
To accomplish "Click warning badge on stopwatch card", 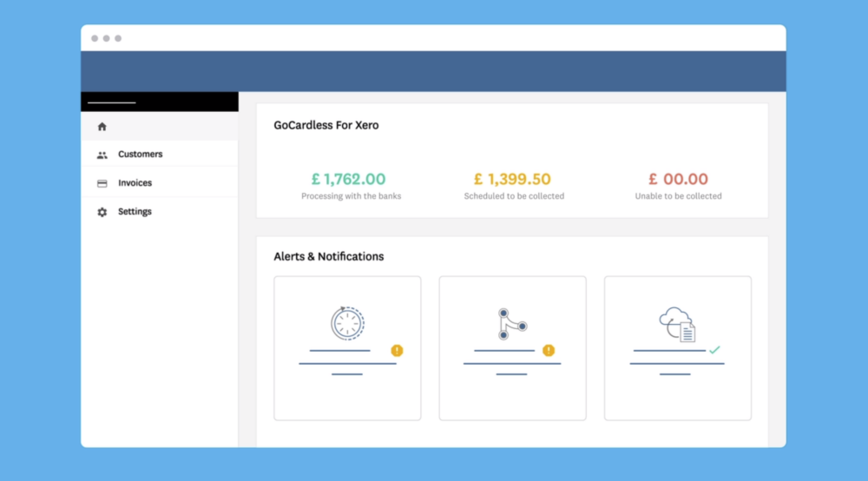I will pos(397,351).
